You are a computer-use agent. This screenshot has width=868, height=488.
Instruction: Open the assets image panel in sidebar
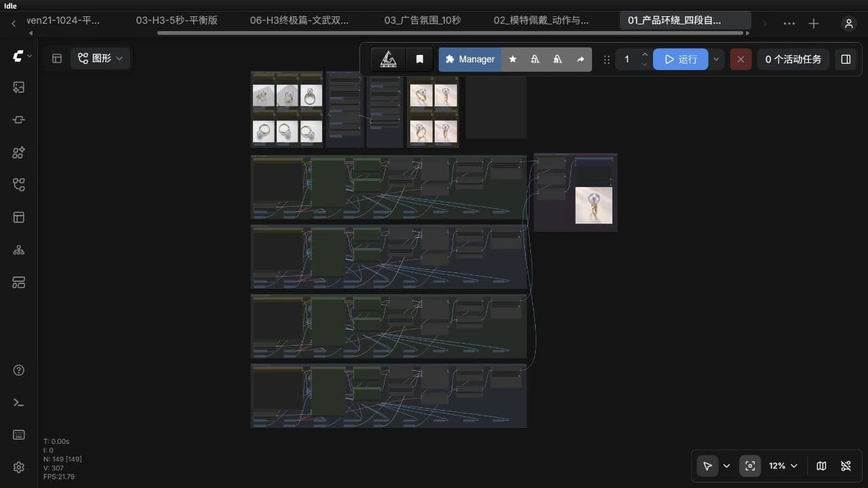click(x=18, y=87)
